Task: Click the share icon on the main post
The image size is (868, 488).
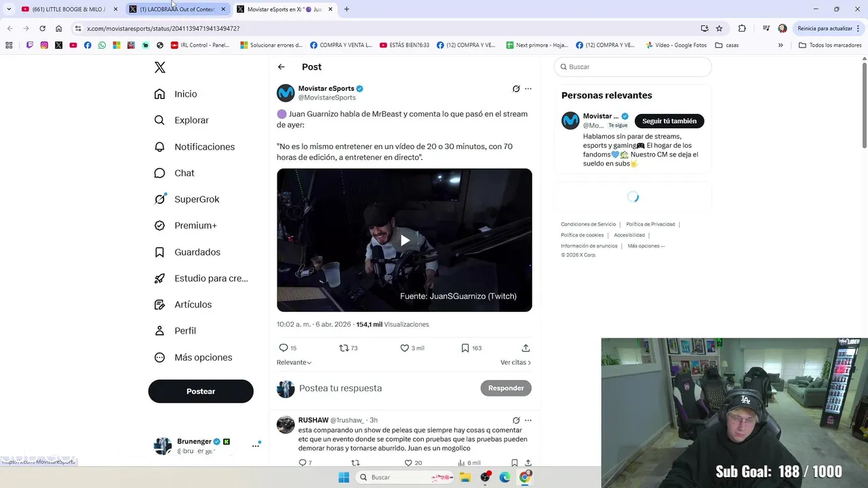Action: click(x=526, y=348)
